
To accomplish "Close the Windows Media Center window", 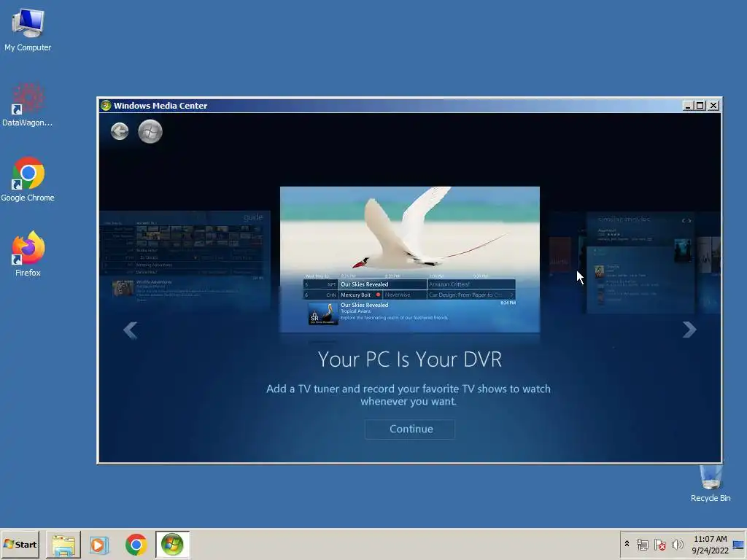I will point(713,106).
